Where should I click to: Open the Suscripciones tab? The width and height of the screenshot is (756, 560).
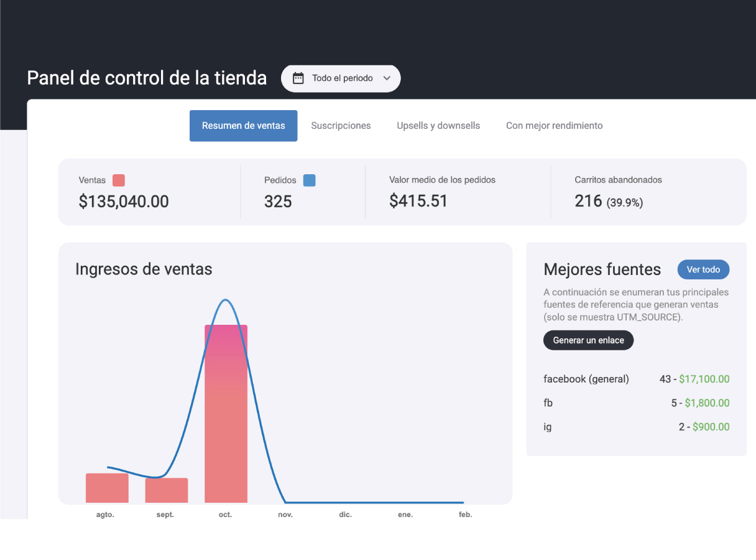click(341, 126)
